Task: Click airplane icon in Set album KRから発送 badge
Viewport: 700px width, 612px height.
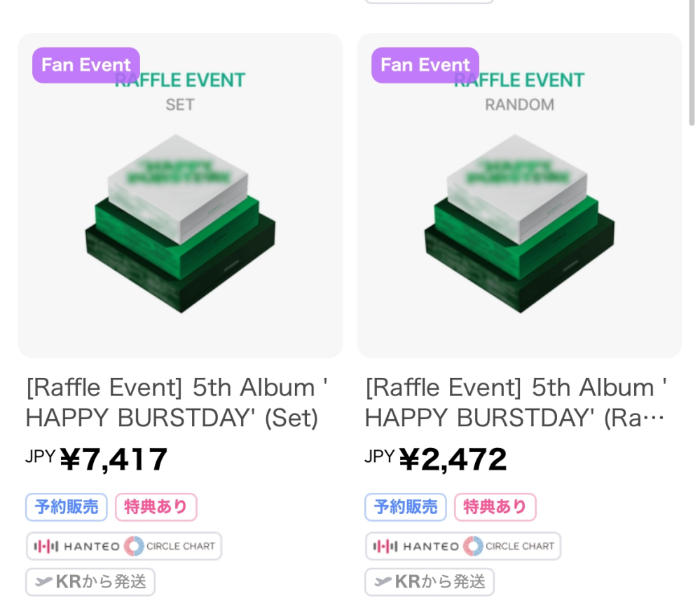Action: pyautogui.click(x=43, y=582)
